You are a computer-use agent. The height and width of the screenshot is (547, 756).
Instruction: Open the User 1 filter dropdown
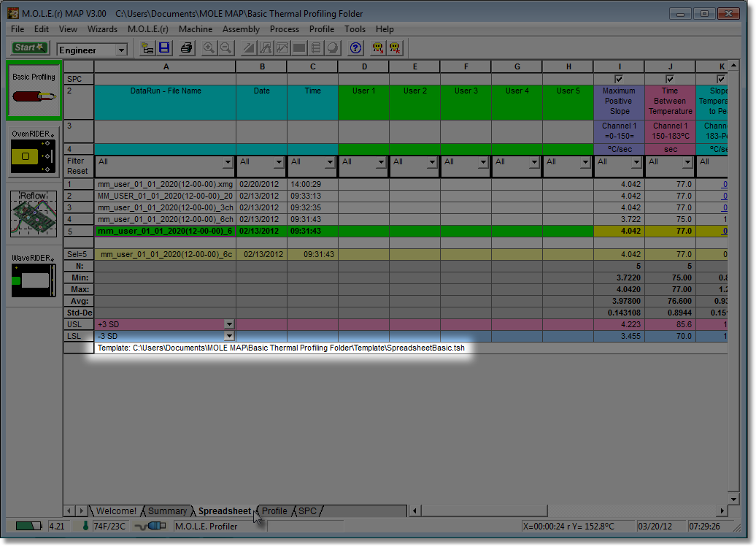[382, 162]
